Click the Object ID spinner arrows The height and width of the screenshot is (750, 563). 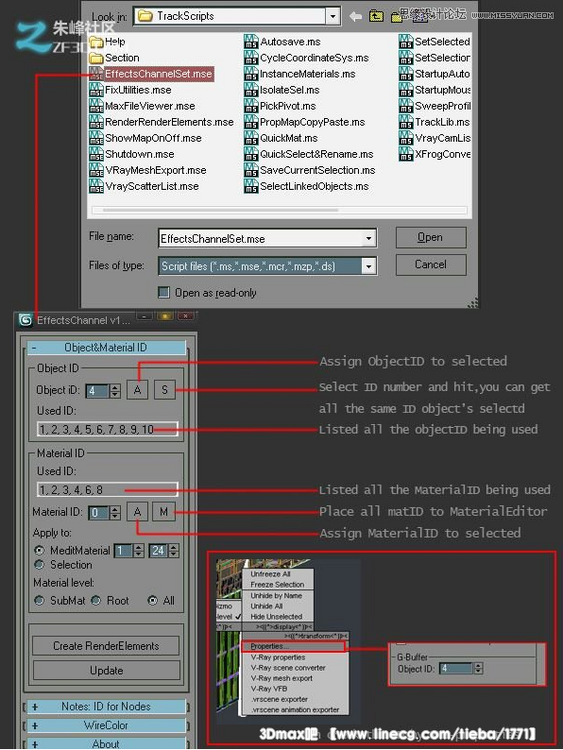[115, 391]
